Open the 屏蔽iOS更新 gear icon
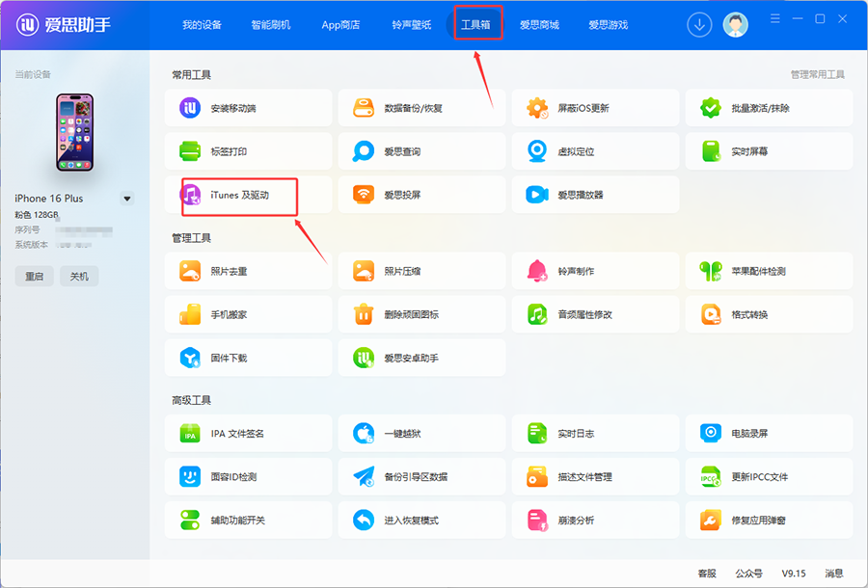Viewport: 868px width, 588px height. click(537, 108)
